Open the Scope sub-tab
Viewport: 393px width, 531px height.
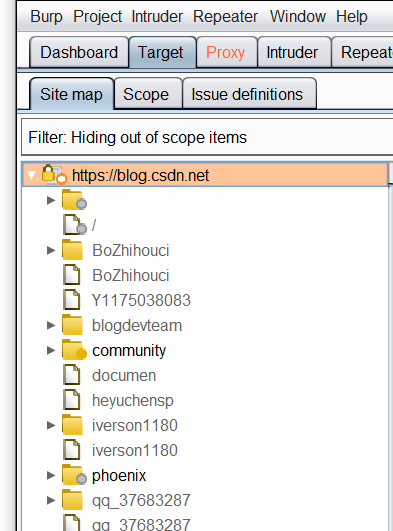click(x=148, y=94)
